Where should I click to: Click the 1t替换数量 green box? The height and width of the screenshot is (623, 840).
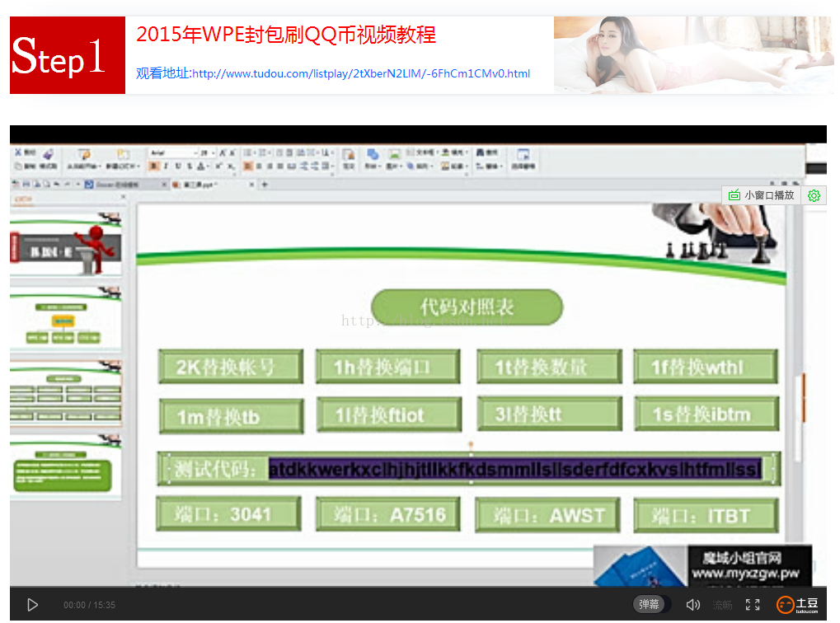(x=549, y=367)
